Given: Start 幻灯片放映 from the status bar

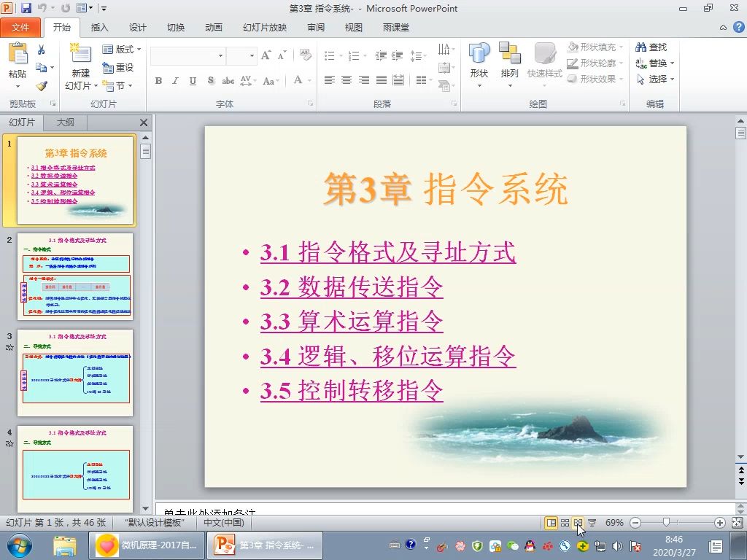Looking at the screenshot, I should click(x=592, y=522).
